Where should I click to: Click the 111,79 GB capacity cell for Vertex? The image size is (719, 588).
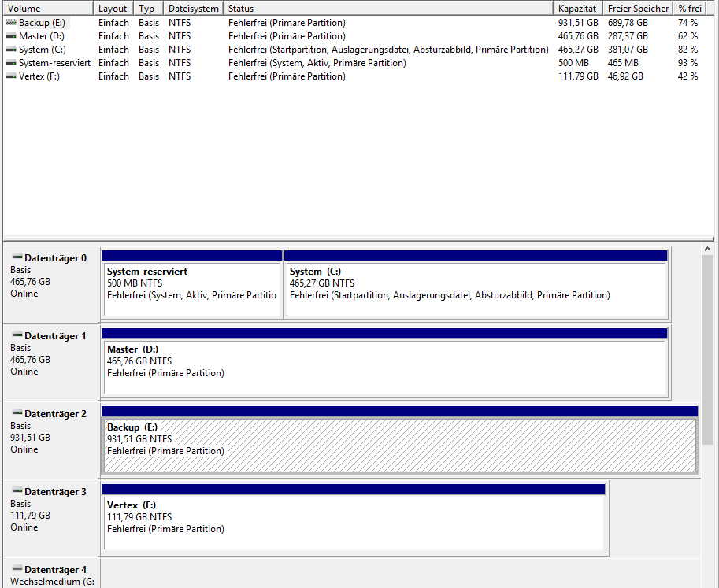point(578,76)
